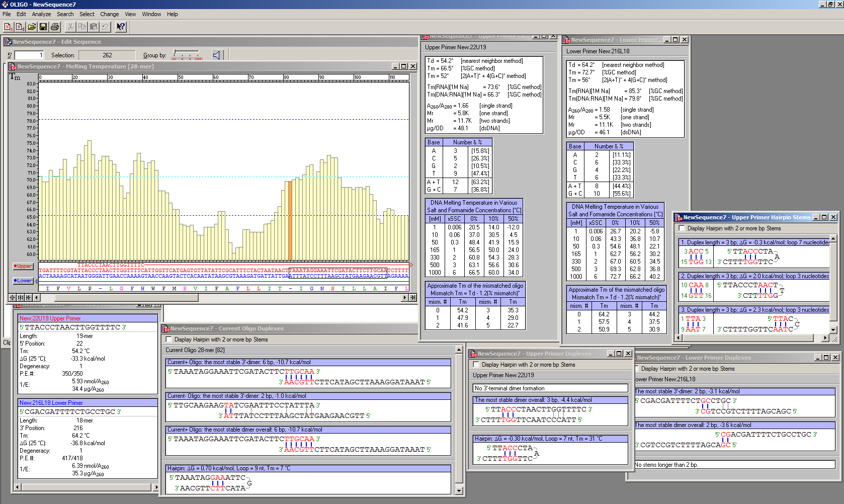The height and width of the screenshot is (504, 844).
Task: Click scroll-down arrow in Hairpin Stems window
Action: click(x=833, y=330)
